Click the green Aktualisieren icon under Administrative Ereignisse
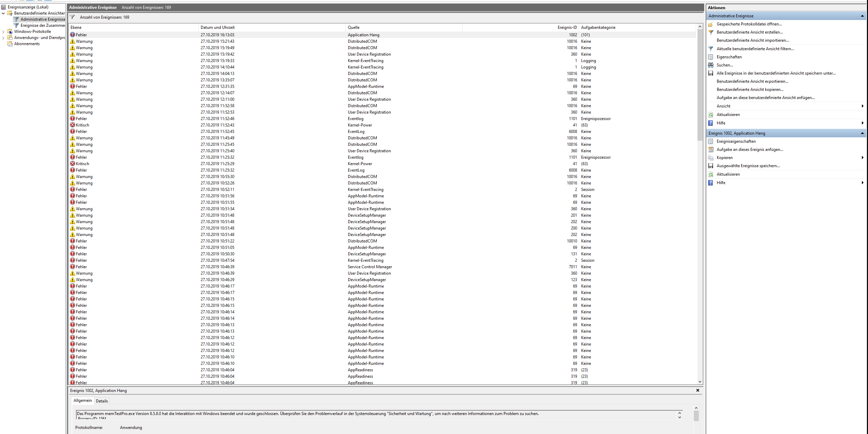This screenshot has width=868, height=434. (711, 115)
